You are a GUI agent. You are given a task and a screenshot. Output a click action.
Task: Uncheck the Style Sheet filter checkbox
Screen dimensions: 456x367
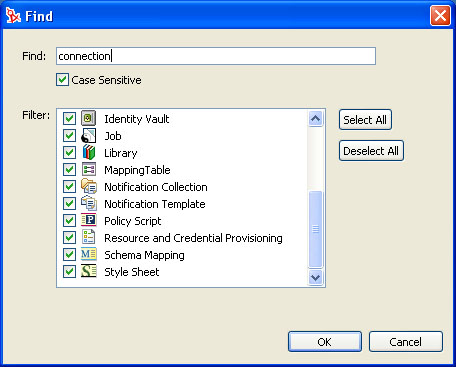(69, 272)
